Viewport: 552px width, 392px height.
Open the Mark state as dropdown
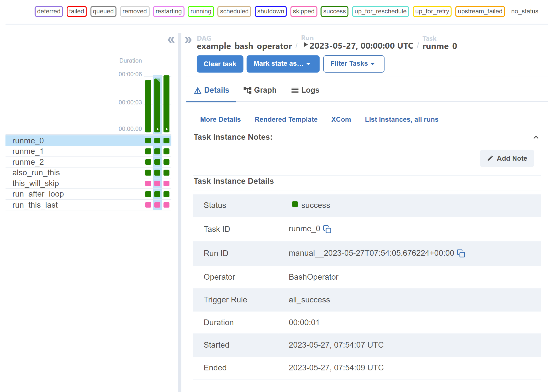283,64
